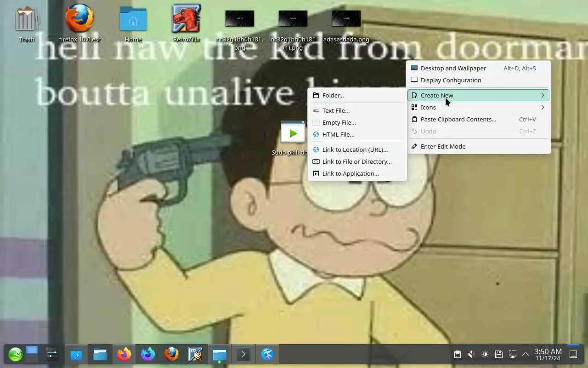Switch to the lower virtual desktop in pager

click(x=32, y=359)
